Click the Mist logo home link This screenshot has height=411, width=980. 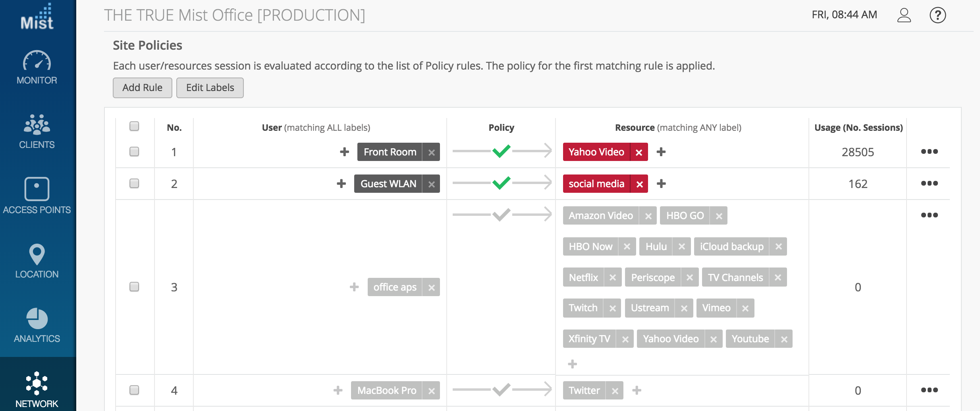(37, 17)
